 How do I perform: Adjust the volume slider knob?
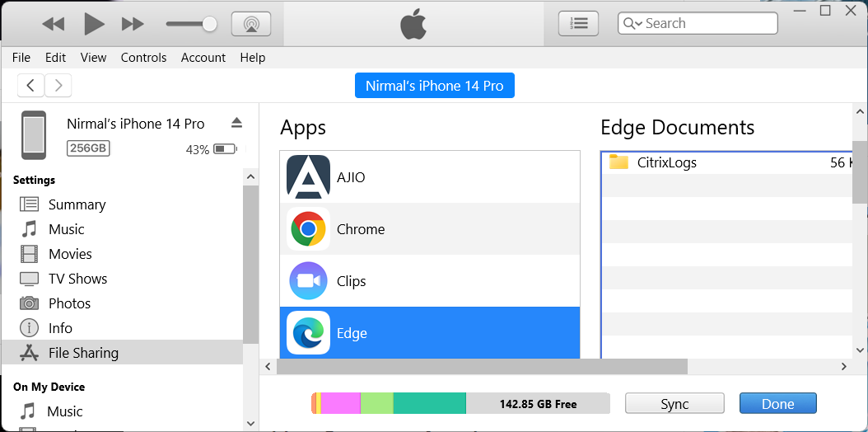(x=209, y=24)
